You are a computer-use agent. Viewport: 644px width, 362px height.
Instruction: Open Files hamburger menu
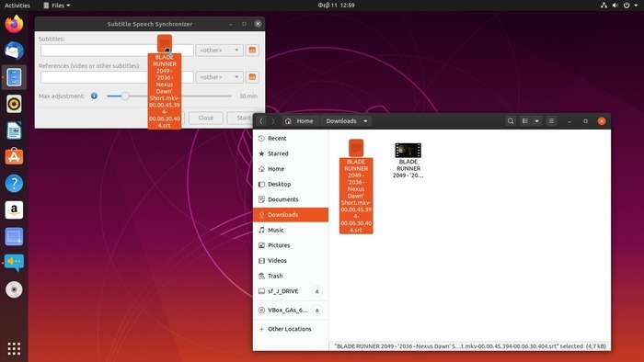(551, 121)
